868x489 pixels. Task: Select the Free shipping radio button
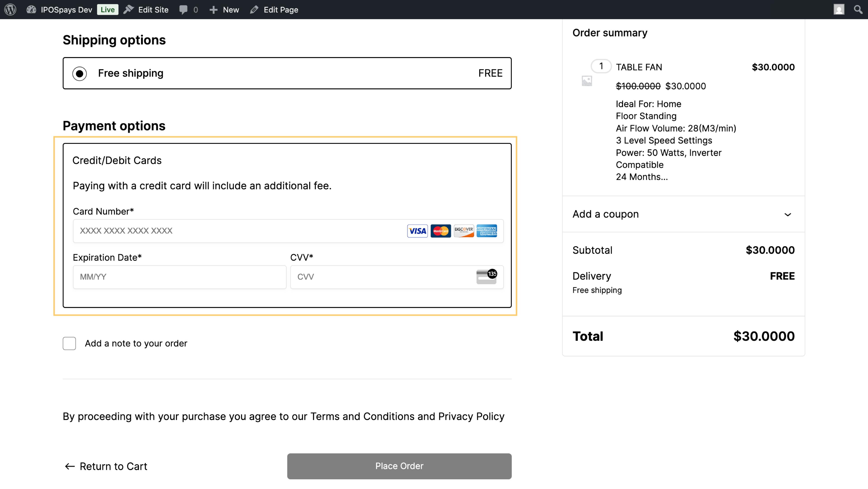coord(80,73)
